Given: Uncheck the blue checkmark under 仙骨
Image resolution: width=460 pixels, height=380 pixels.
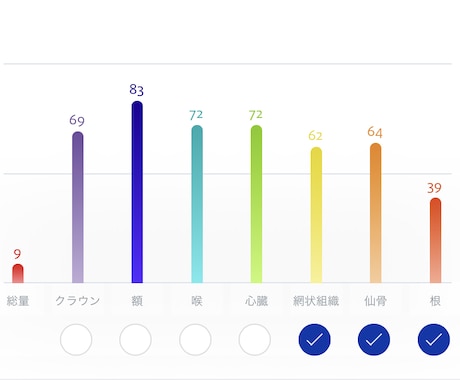Looking at the screenshot, I should [374, 339].
